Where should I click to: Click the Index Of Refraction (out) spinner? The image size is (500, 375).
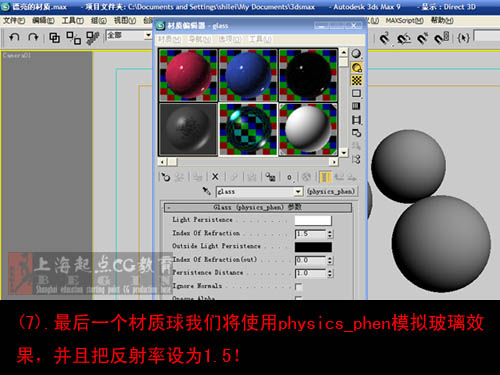click(x=330, y=260)
